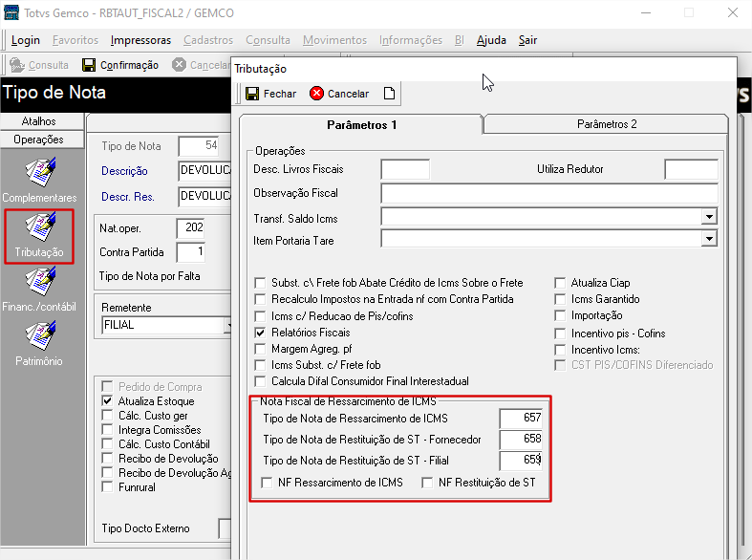Check the Funrural checkbox
752x560 pixels.
click(x=107, y=487)
